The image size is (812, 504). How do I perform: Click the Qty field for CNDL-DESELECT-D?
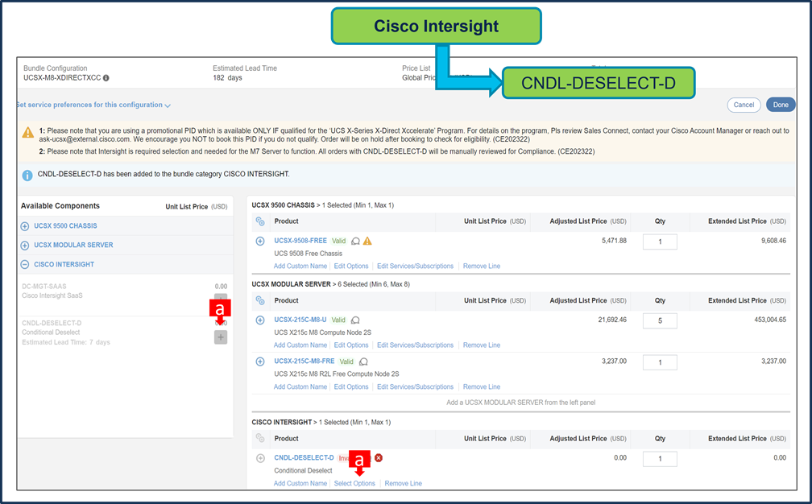pos(660,459)
